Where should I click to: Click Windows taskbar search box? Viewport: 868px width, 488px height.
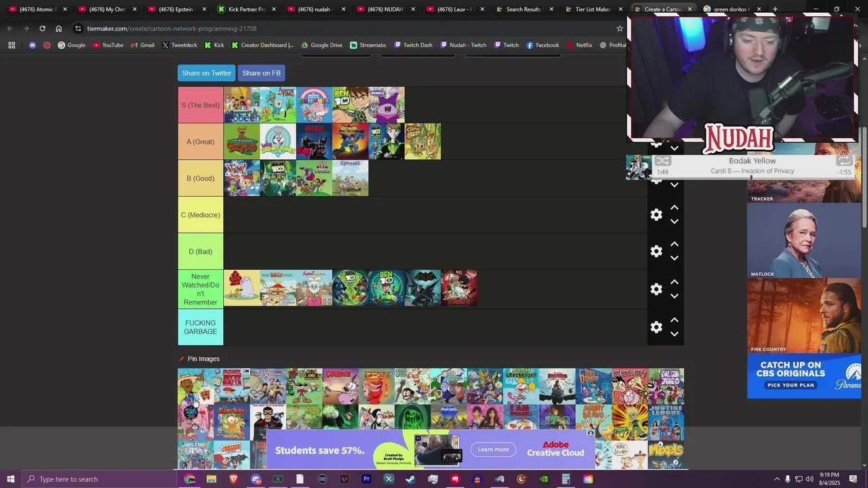tap(100, 479)
